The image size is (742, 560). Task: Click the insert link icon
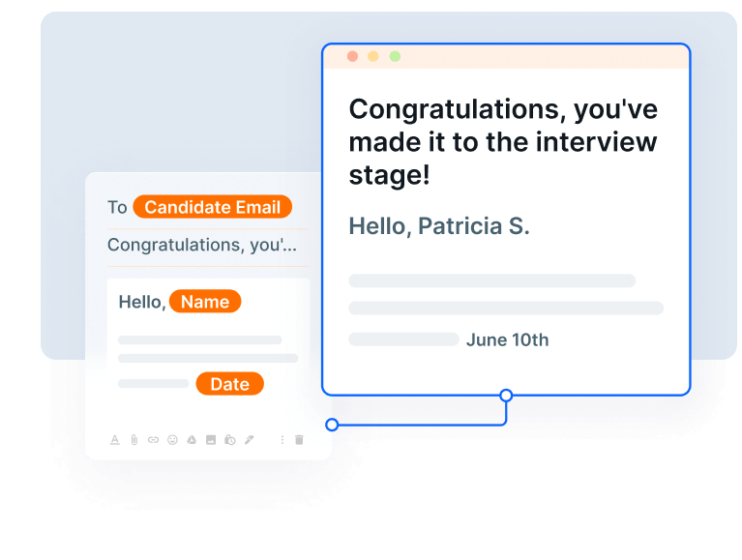click(153, 439)
